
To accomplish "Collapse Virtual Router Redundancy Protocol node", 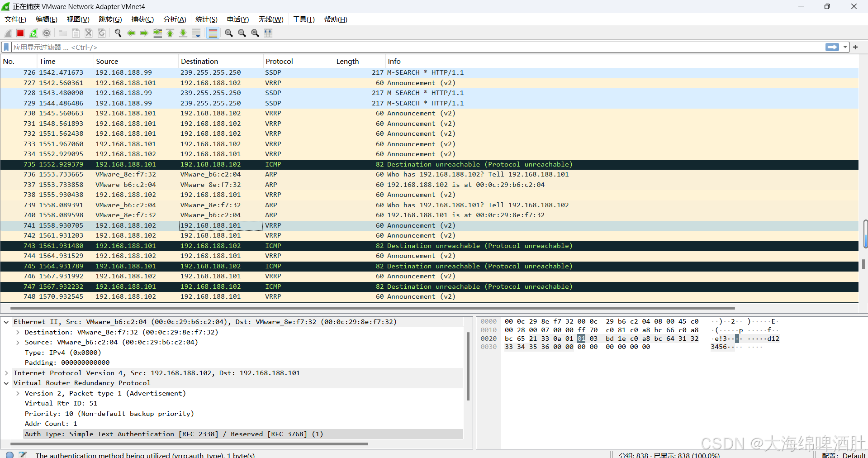I will [x=6, y=383].
